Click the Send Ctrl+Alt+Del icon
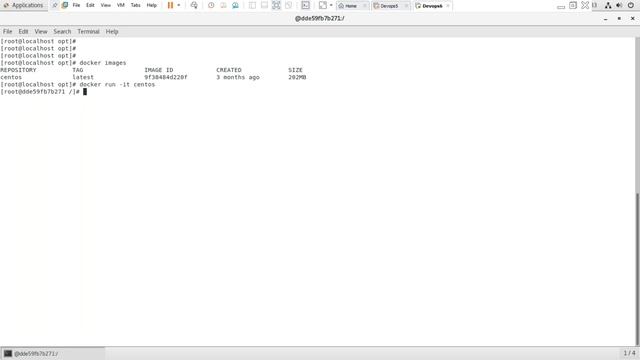This screenshot has height=360, width=640. click(194, 5)
